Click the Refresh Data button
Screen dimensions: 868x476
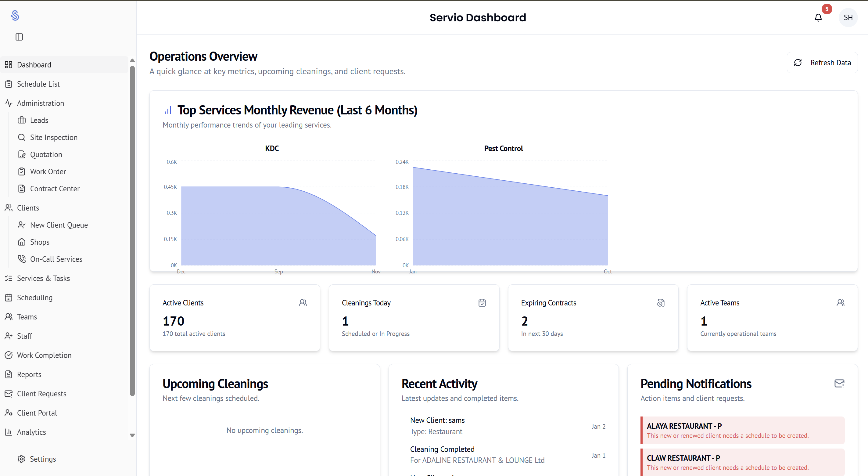point(822,63)
